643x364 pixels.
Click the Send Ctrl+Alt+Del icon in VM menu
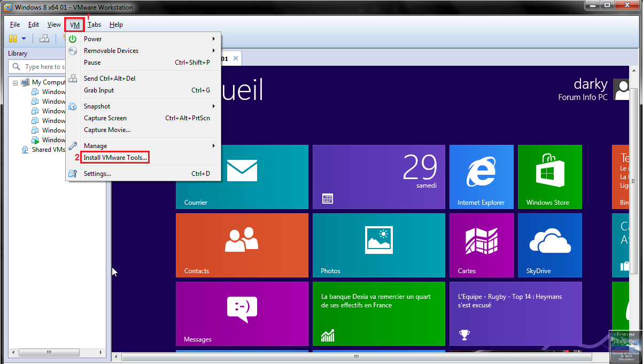(x=73, y=79)
